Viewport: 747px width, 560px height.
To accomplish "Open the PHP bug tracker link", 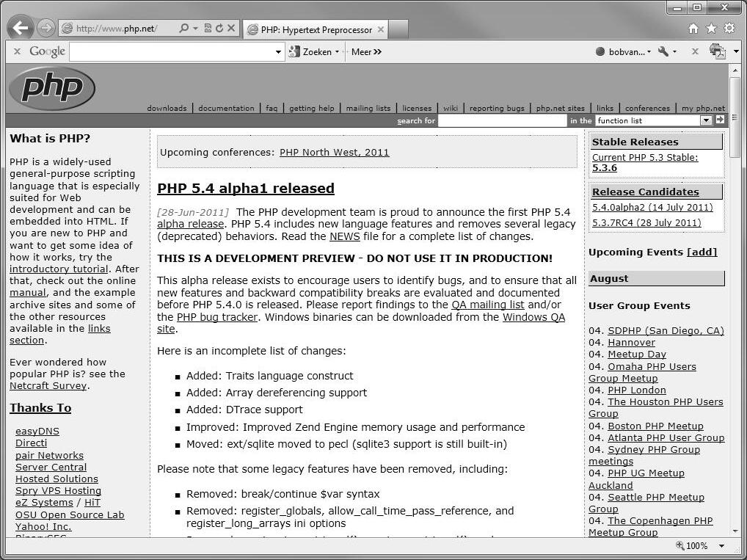I will coord(217,317).
